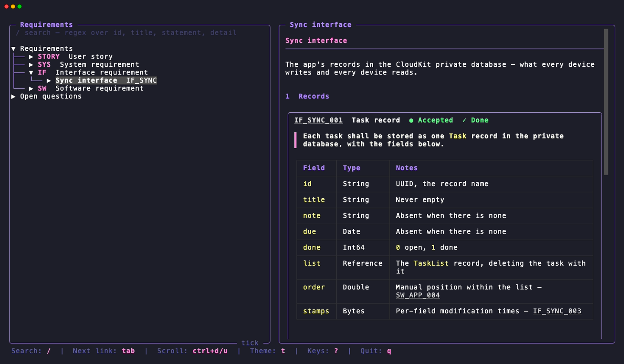624x364 pixels.
Task: Click the 'stamps' field cell
Action: [316, 311]
